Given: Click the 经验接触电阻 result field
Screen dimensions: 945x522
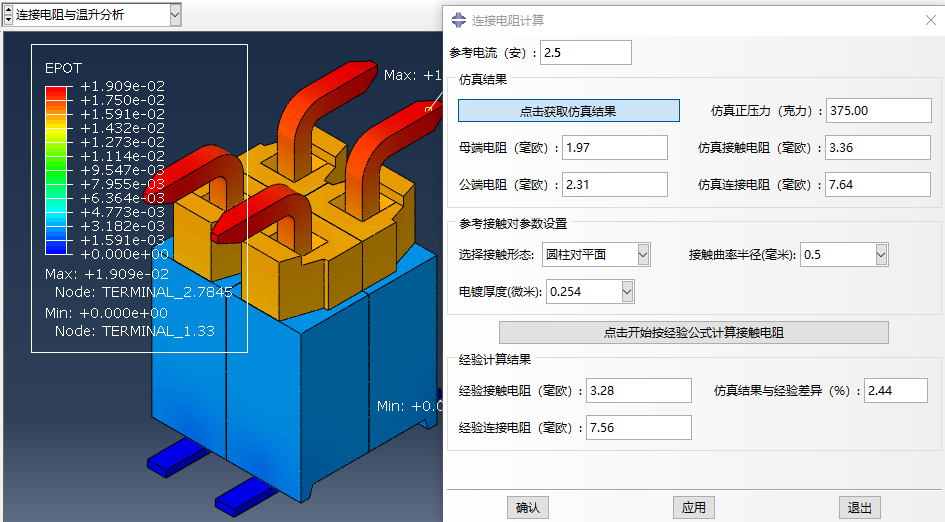Looking at the screenshot, I should coord(639,391).
